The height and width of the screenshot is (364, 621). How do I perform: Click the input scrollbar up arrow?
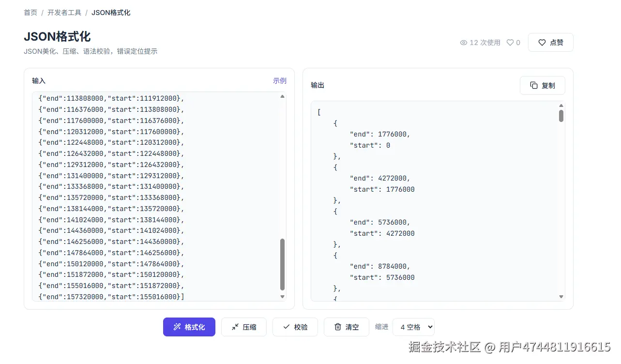click(283, 96)
